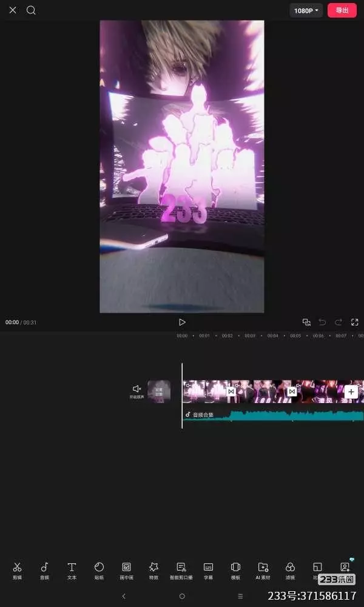Open the 音频 music note tool
364x607 pixels.
tap(44, 571)
